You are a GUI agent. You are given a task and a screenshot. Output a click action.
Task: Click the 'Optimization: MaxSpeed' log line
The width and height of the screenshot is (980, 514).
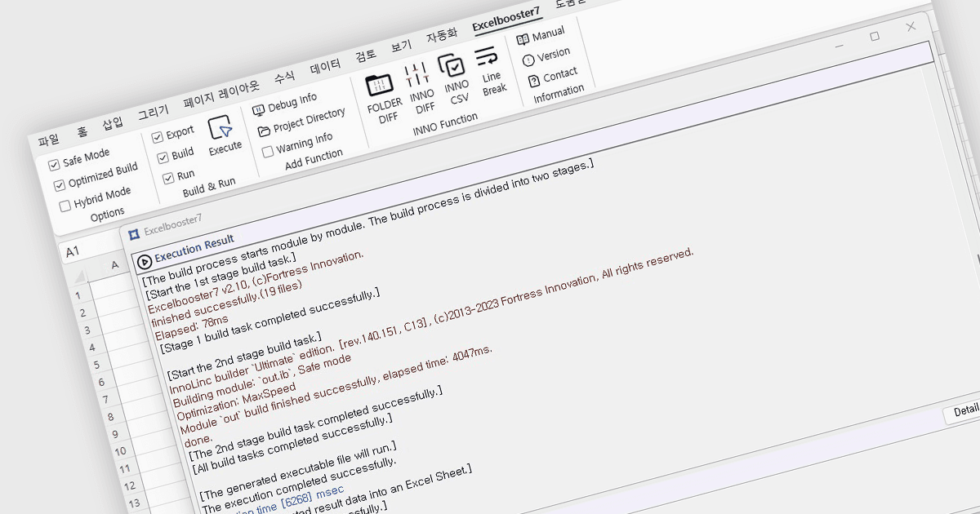235,401
